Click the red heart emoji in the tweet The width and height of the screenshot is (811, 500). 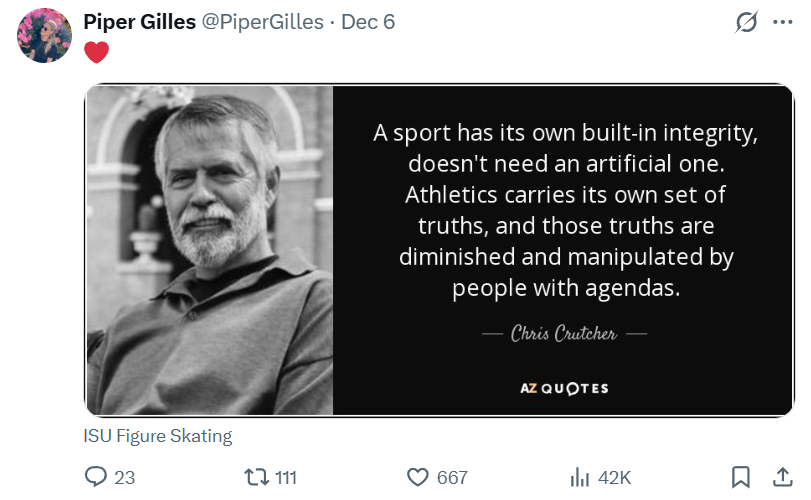[x=96, y=52]
